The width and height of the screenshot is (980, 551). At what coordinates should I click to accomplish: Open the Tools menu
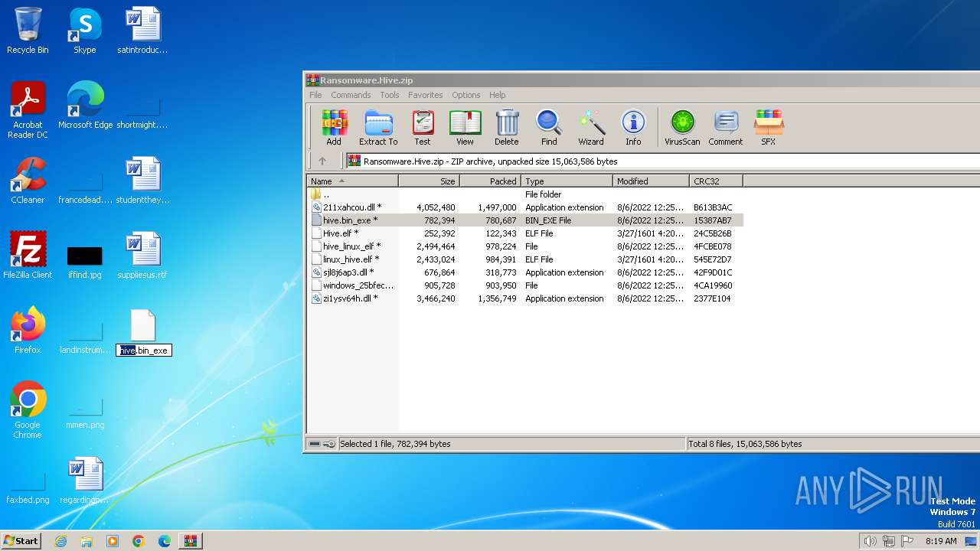(390, 95)
